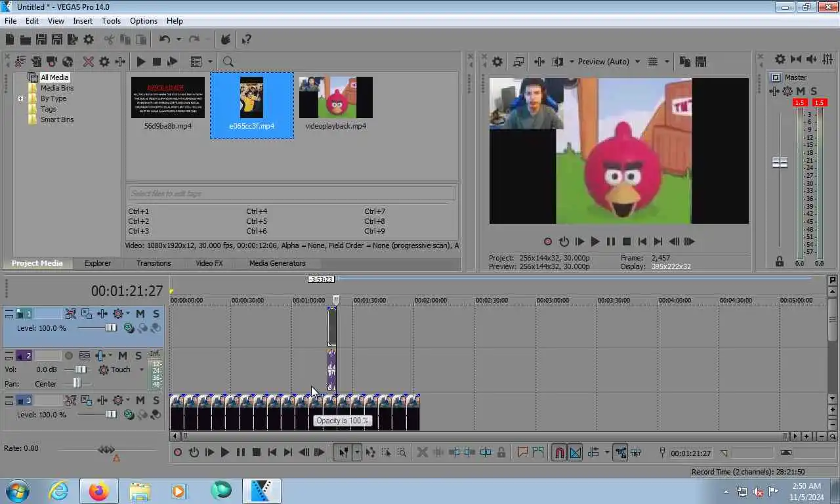This screenshot has height=504, width=840.
Task: Open project Properties gear in main toolbar
Action: coord(89,39)
